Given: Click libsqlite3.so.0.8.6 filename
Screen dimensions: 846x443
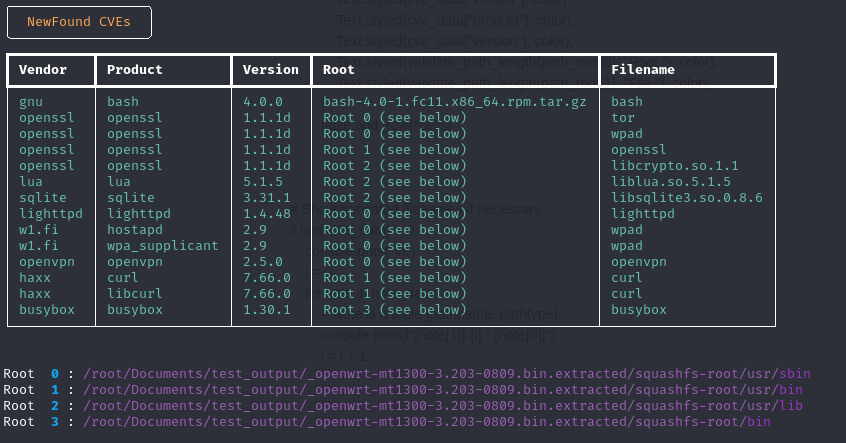Looking at the screenshot, I should point(687,197).
